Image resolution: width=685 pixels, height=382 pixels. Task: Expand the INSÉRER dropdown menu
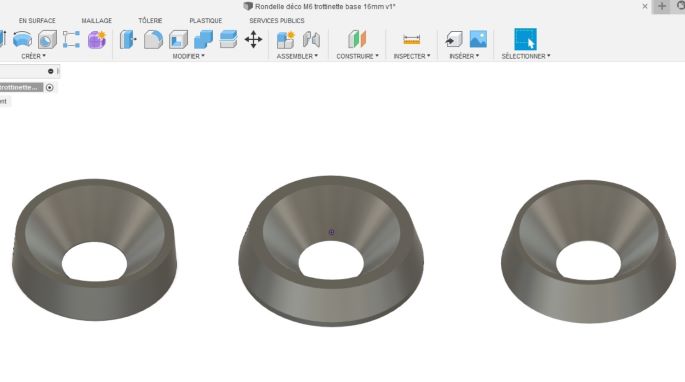coord(464,56)
